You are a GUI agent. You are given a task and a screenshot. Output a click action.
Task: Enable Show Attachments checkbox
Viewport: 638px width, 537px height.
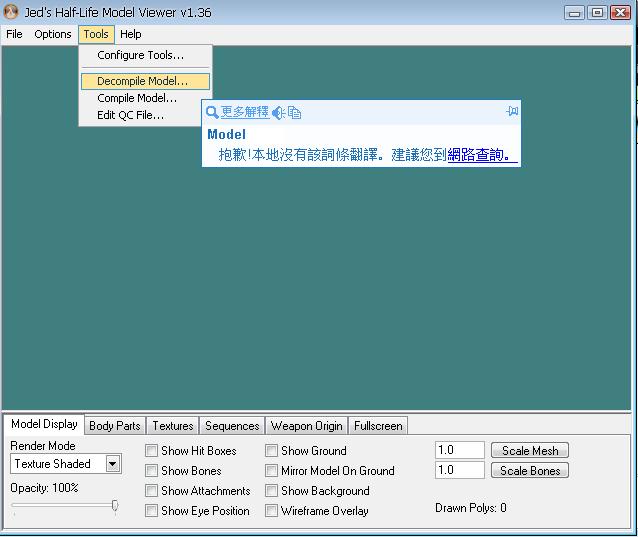pyautogui.click(x=151, y=491)
